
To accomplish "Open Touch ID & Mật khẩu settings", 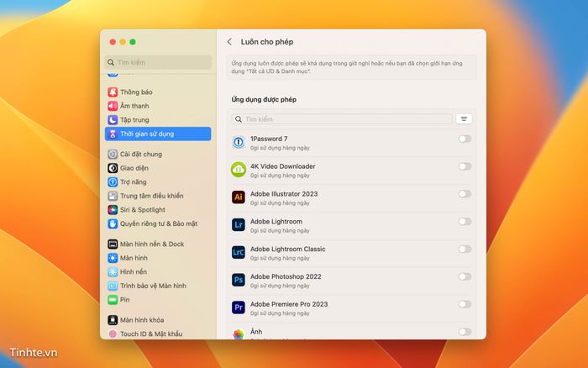I will (158, 334).
